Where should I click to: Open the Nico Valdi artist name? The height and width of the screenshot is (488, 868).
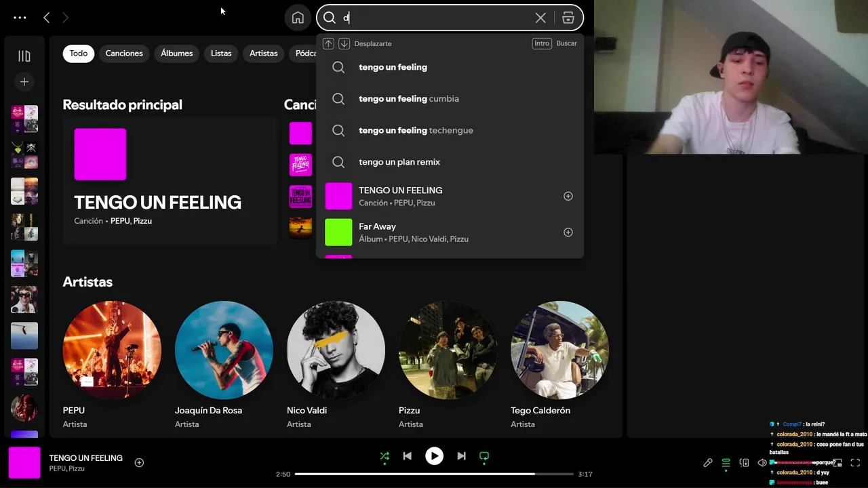(x=307, y=411)
